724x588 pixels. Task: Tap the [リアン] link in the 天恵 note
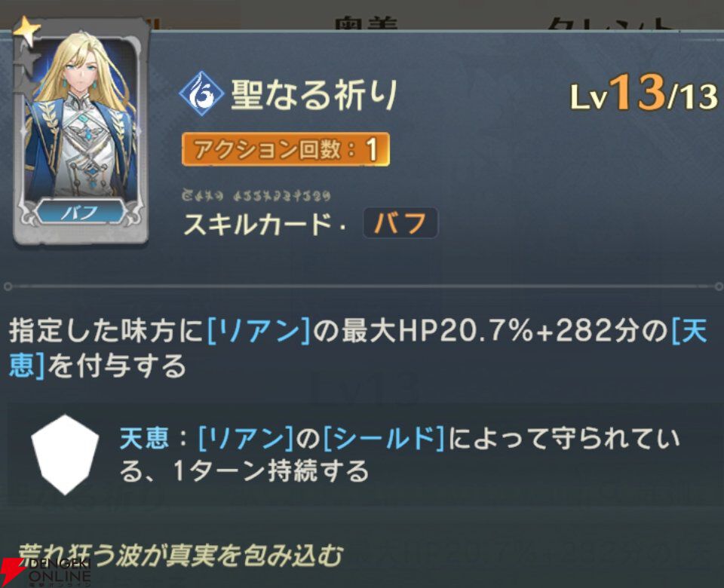pyautogui.click(x=246, y=438)
